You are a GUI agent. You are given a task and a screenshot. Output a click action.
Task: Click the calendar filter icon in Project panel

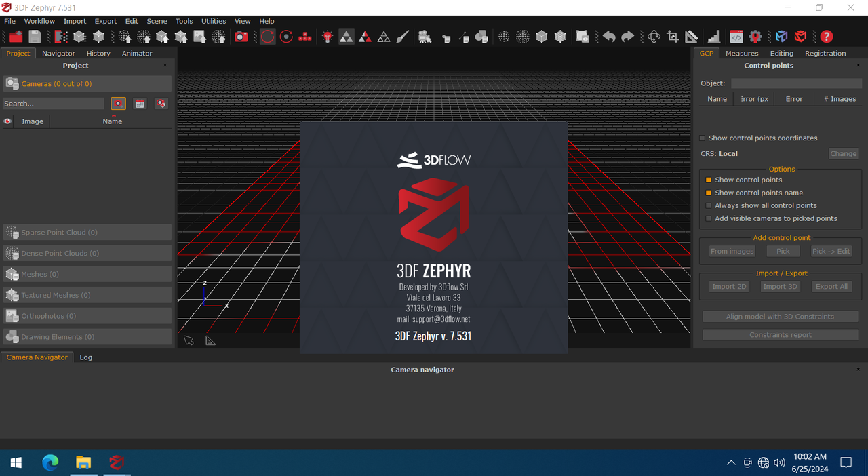pyautogui.click(x=140, y=104)
